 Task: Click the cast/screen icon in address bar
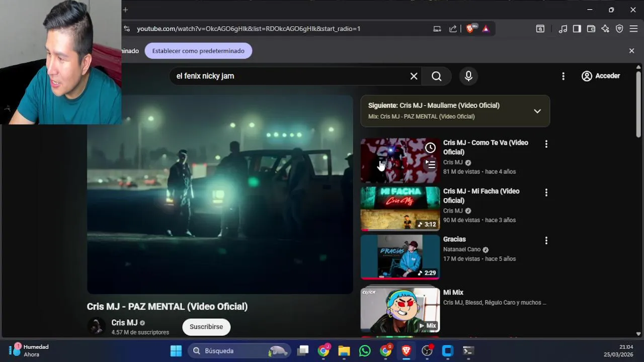pos(437,29)
